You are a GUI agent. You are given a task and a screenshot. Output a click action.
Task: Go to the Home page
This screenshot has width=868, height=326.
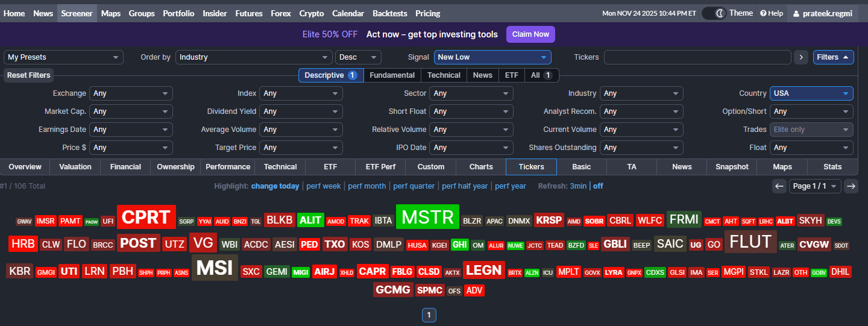click(x=14, y=13)
